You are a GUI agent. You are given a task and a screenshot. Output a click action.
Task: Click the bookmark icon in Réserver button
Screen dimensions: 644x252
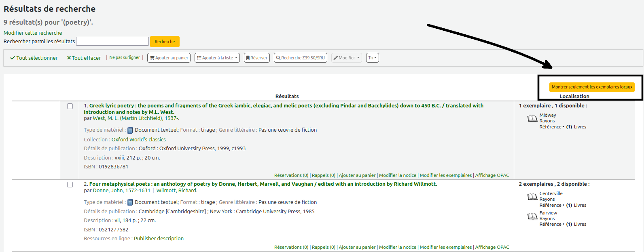click(248, 58)
